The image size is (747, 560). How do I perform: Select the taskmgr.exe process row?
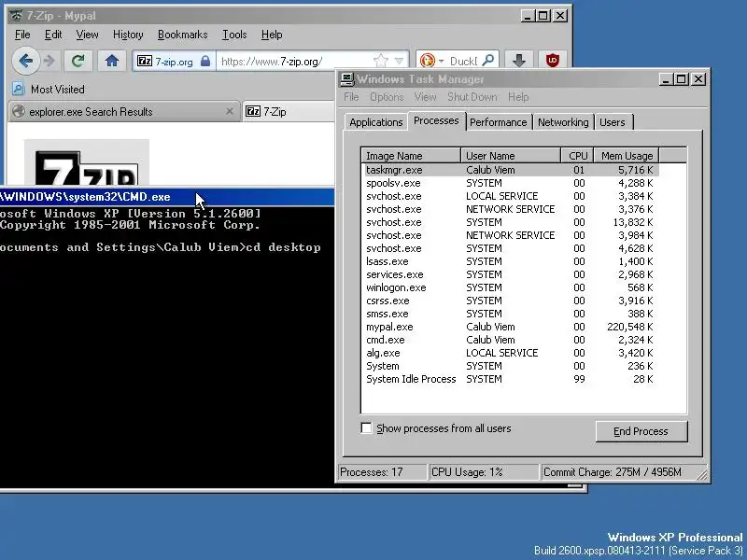pos(510,170)
